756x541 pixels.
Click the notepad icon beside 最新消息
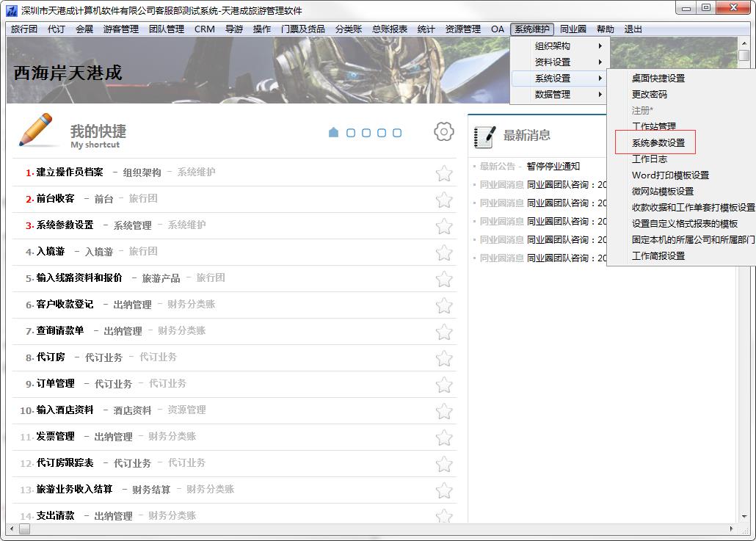(x=484, y=136)
